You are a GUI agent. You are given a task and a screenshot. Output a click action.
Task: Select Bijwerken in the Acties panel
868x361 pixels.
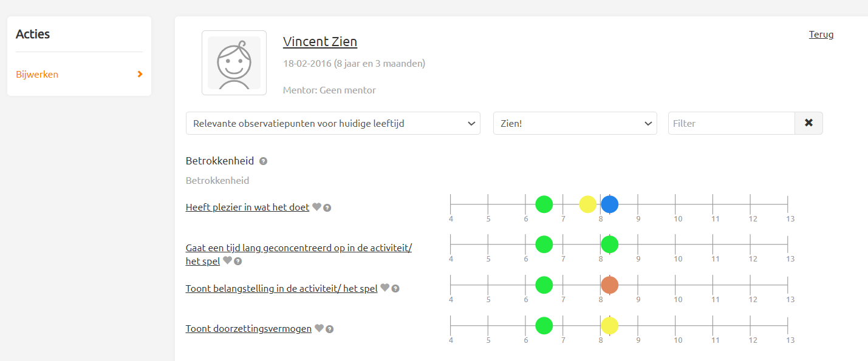[37, 74]
